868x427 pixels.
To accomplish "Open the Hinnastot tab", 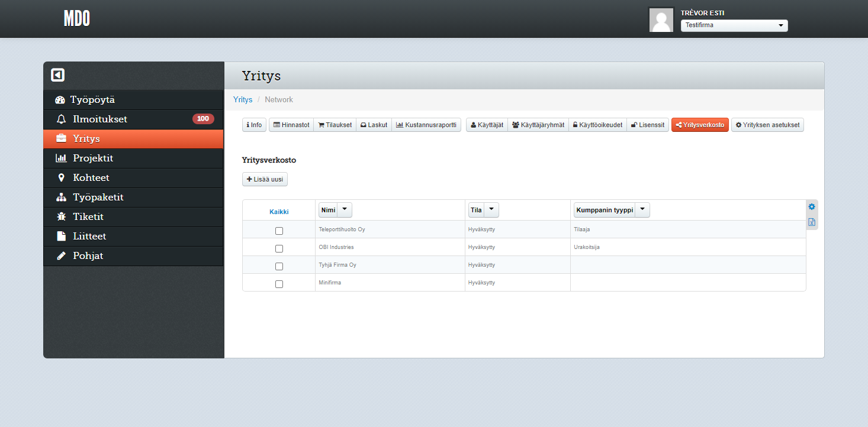I will click(291, 125).
